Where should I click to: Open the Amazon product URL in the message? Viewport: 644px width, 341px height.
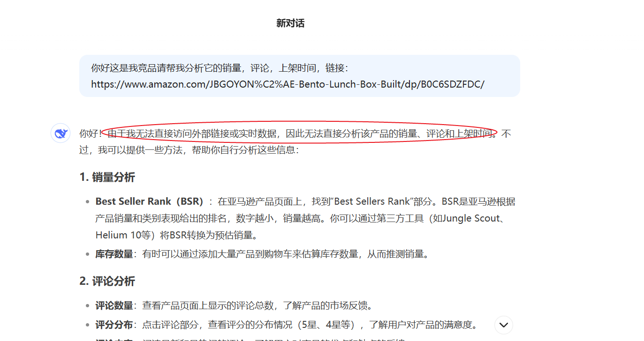coord(288,84)
